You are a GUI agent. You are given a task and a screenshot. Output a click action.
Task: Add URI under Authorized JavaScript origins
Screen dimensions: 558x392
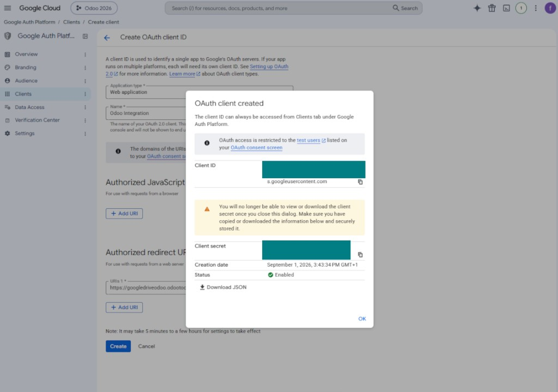click(124, 214)
